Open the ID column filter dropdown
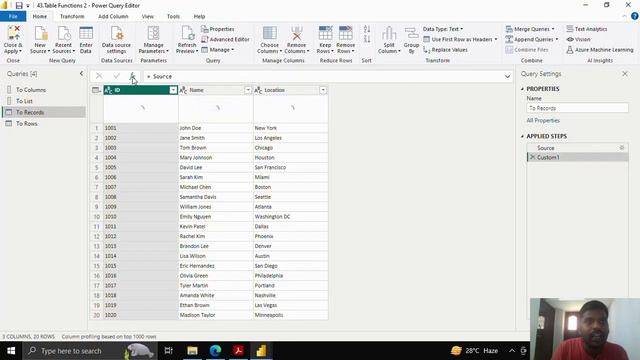The image size is (640, 360). (x=173, y=90)
